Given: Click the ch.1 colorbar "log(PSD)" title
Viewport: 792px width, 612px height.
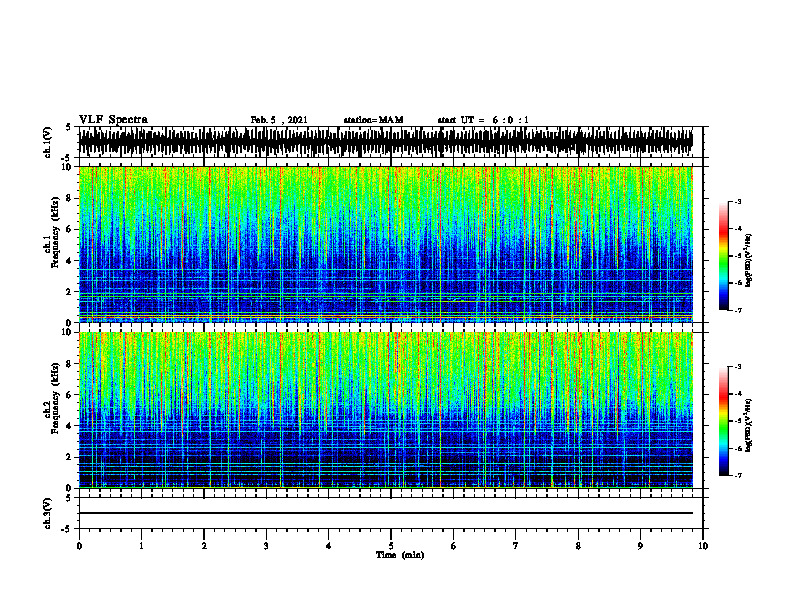Looking at the screenshot, I should point(749,261).
